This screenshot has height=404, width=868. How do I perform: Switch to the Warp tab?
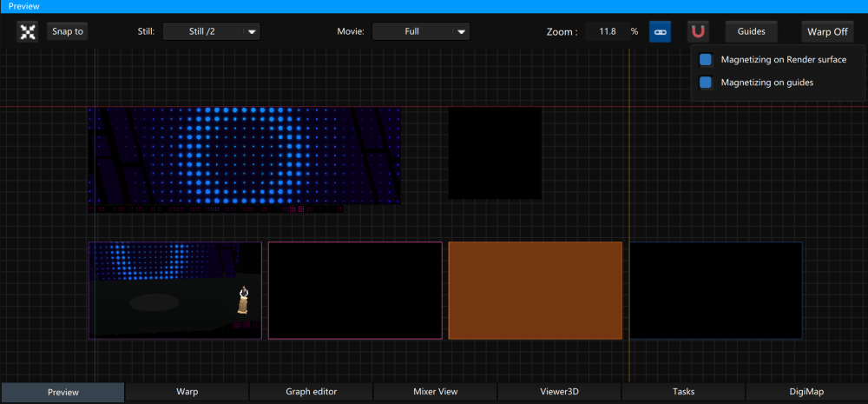click(x=187, y=392)
